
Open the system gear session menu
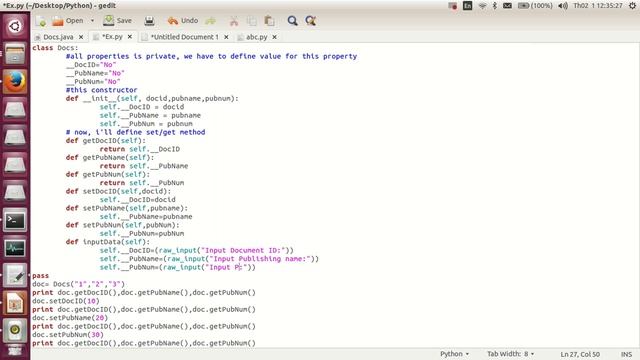[x=632, y=6]
